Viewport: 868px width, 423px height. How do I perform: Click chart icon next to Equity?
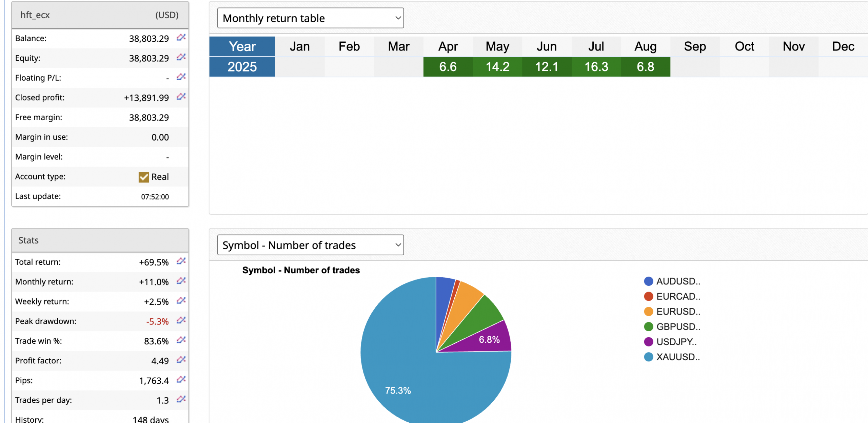tap(181, 57)
